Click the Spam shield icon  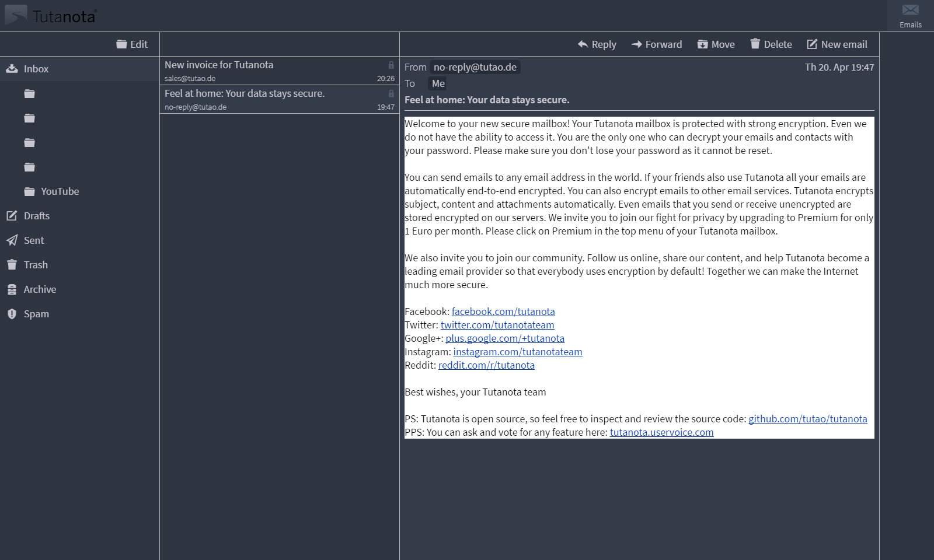12,314
